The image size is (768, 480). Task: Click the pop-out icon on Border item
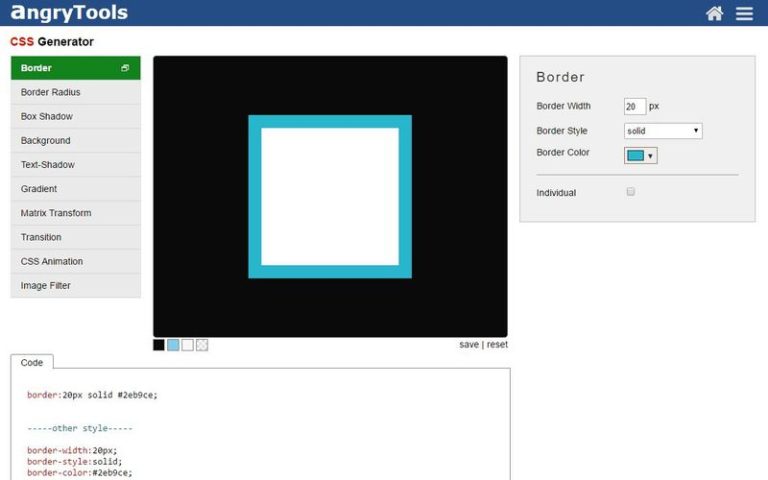point(125,68)
